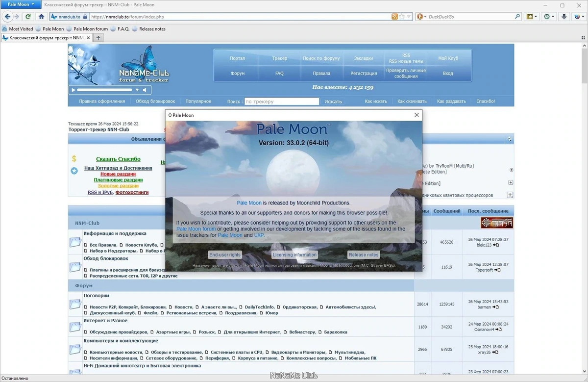The height and width of the screenshot is (382, 588).
Task: Click inside the URL address field
Action: click(x=240, y=17)
